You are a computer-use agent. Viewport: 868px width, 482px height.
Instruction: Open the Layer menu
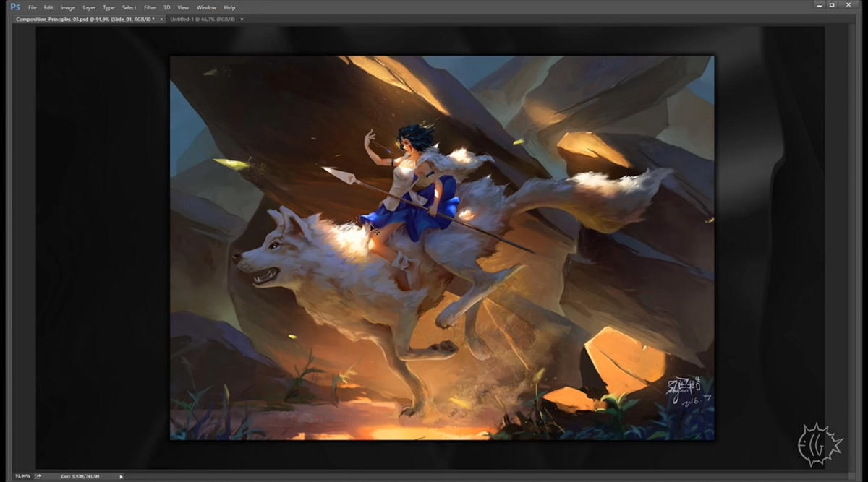point(89,7)
